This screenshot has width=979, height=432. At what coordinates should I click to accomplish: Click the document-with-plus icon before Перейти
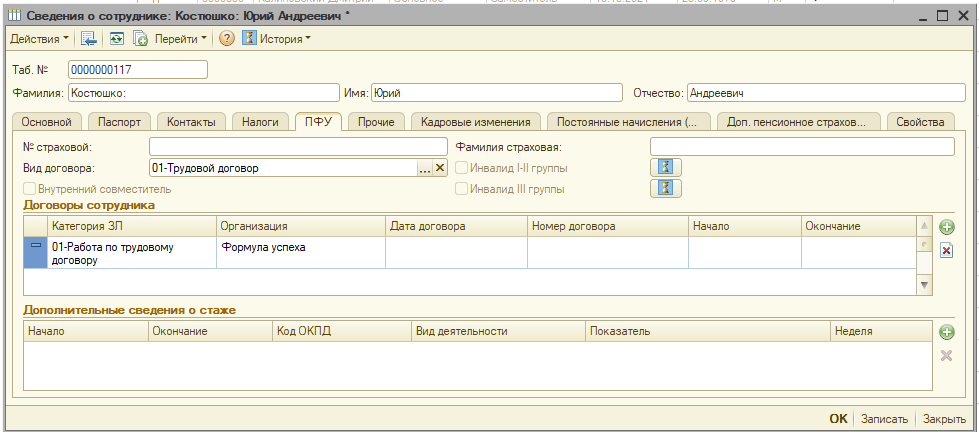(x=141, y=39)
